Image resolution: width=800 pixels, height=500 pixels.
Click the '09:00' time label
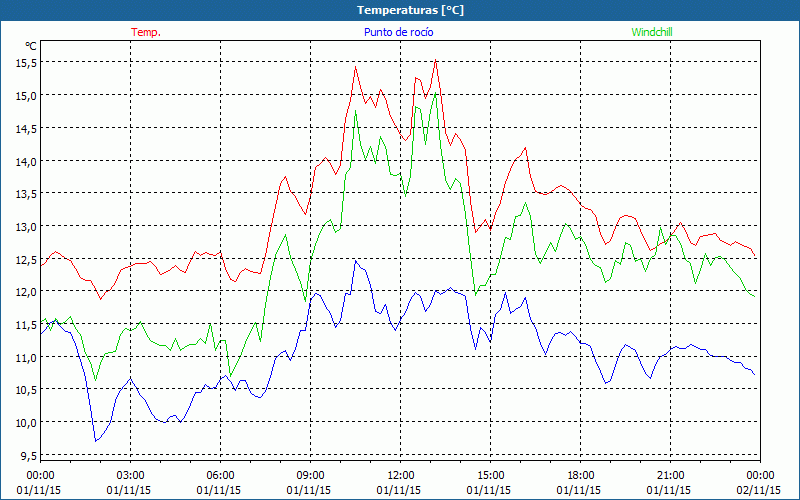tap(310, 476)
